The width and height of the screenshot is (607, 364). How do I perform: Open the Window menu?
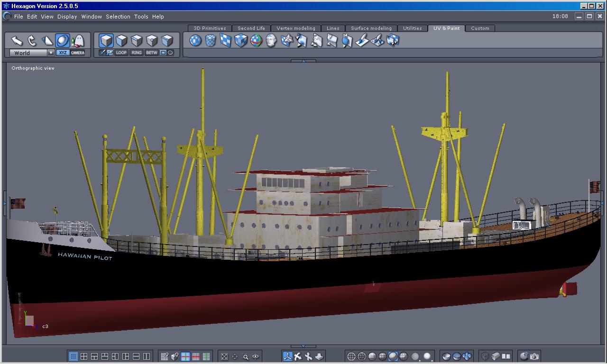[92, 17]
